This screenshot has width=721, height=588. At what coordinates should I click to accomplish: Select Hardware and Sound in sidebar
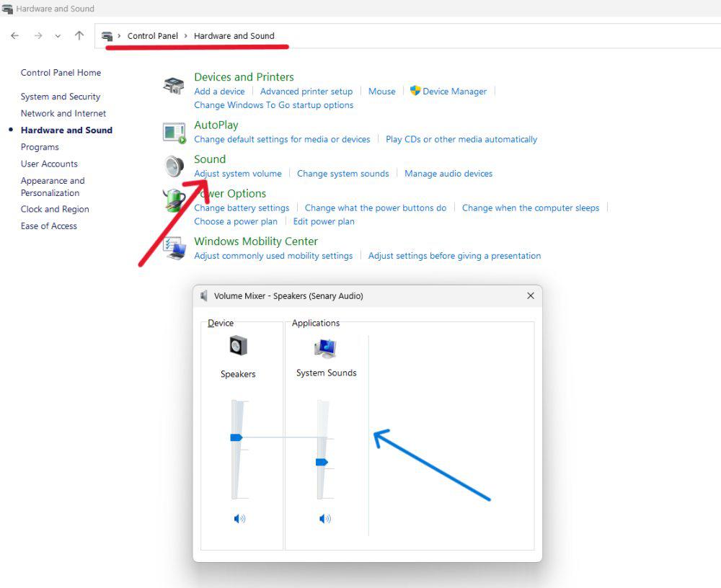click(x=66, y=130)
